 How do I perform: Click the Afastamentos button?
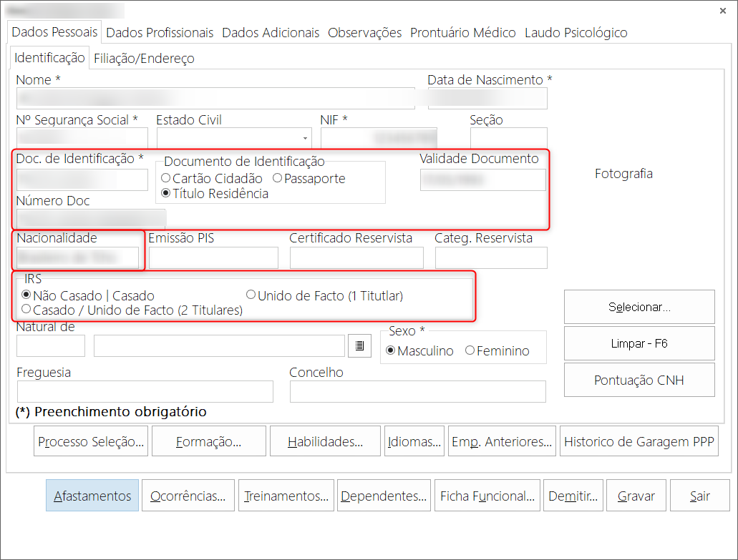(92, 496)
